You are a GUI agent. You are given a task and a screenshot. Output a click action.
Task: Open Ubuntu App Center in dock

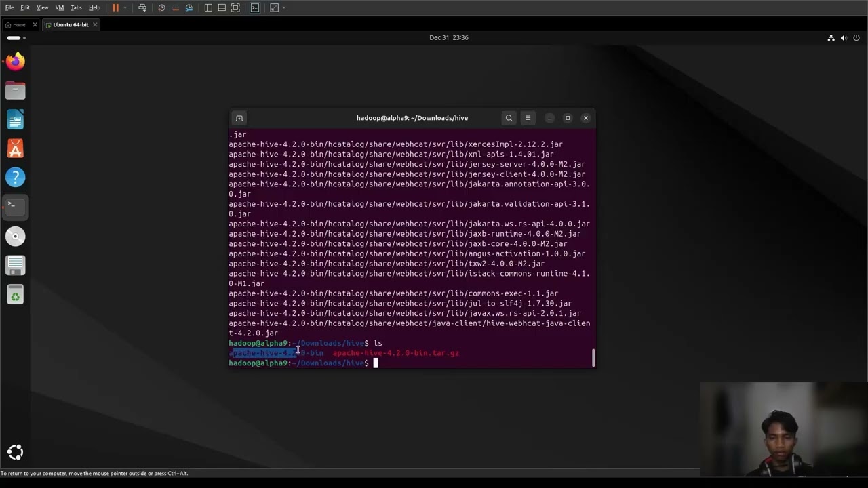point(16,148)
